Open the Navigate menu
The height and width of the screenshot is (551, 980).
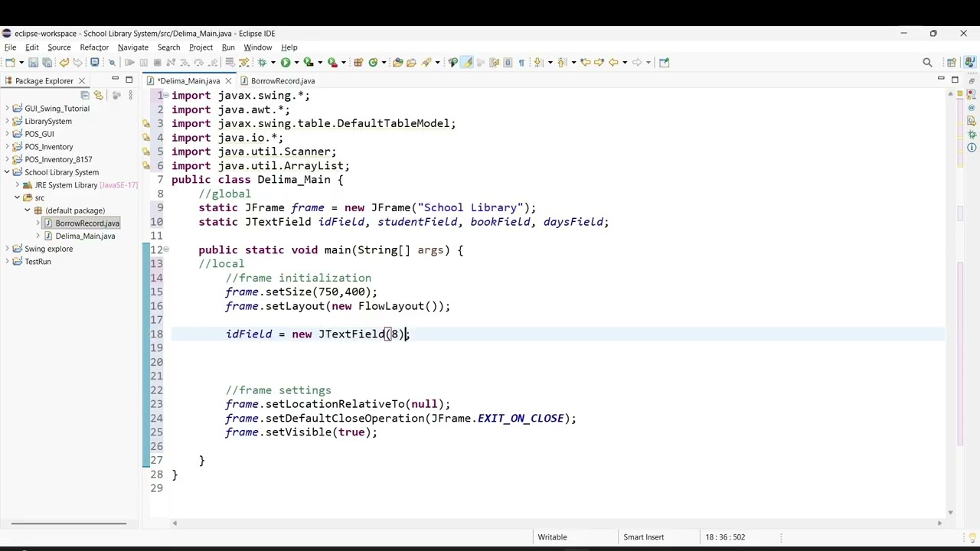[132, 47]
